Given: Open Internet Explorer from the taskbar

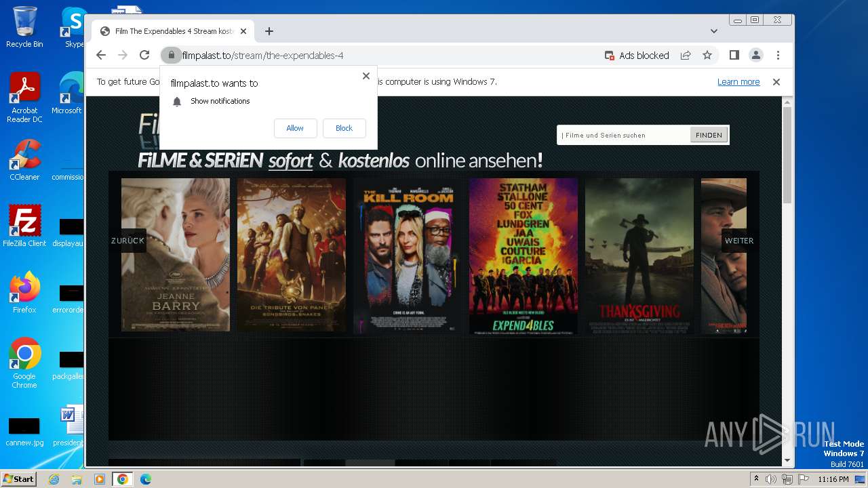Looking at the screenshot, I should (x=54, y=479).
